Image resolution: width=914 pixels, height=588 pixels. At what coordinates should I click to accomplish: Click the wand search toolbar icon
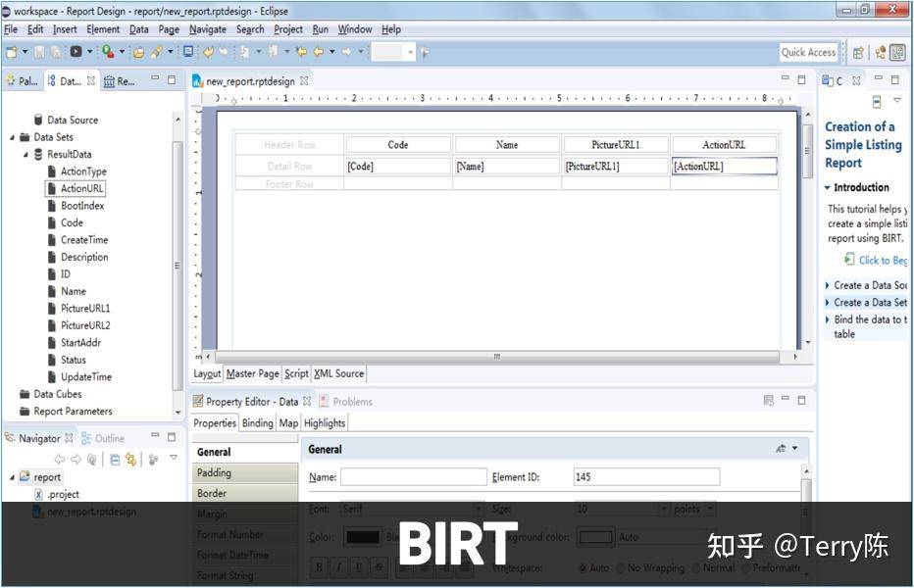coord(156,53)
